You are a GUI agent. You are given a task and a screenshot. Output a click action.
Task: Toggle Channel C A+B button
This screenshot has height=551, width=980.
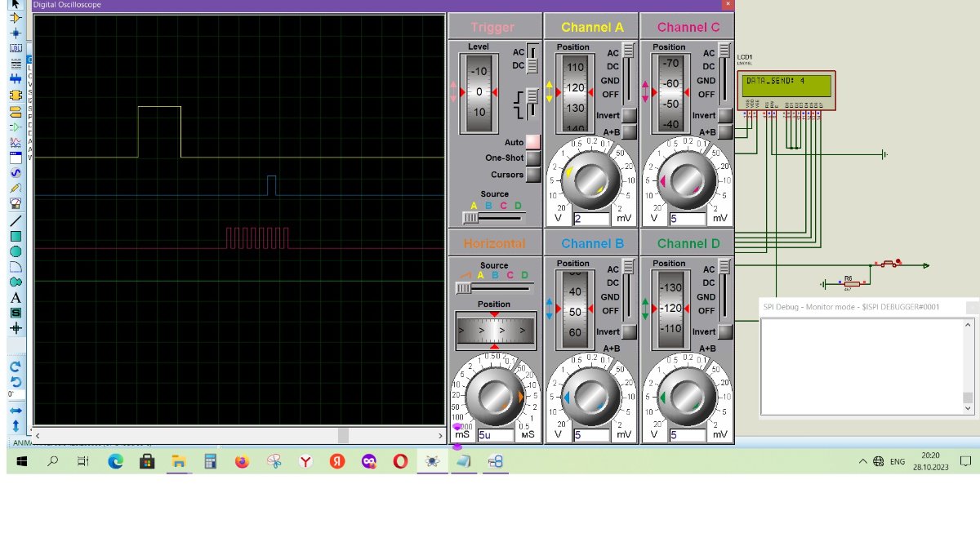725,131
